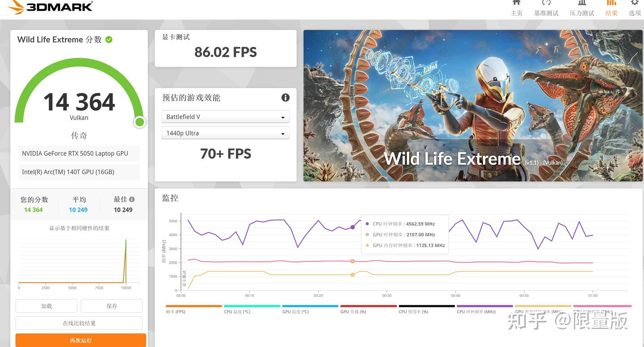The image size is (644, 347).
Task: Click the green dot on the score gauge
Action: 140,122
